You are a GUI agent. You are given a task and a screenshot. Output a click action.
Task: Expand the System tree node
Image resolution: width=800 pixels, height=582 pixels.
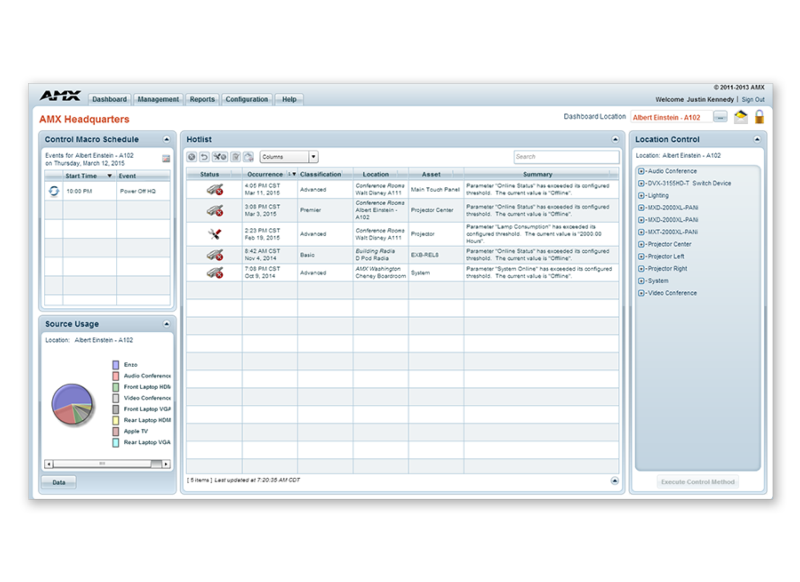641,281
